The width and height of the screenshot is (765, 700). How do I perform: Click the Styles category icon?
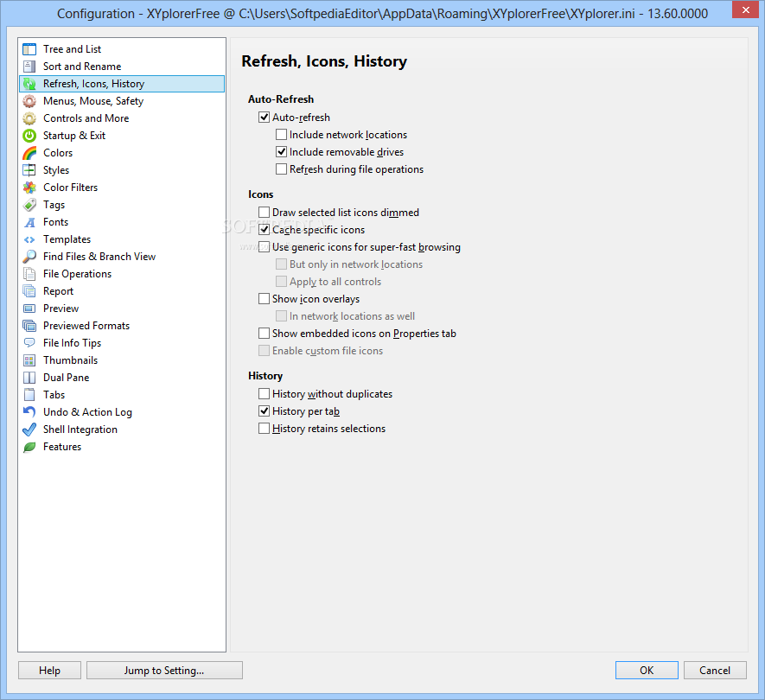29,170
